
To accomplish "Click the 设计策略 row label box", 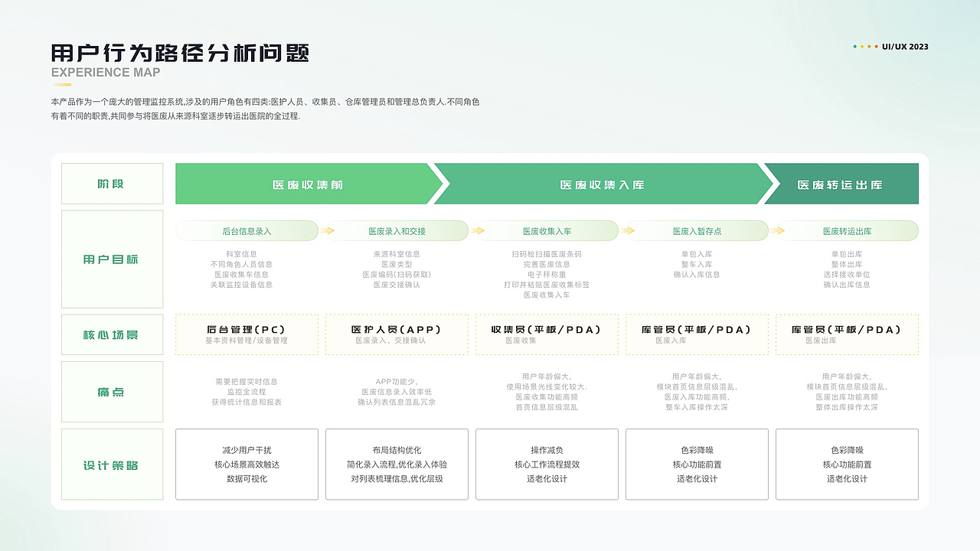I will tap(113, 465).
